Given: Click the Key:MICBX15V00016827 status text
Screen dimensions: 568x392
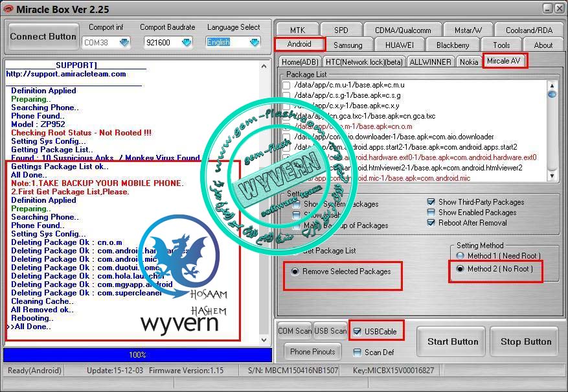Looking at the screenshot, I should 393,371.
